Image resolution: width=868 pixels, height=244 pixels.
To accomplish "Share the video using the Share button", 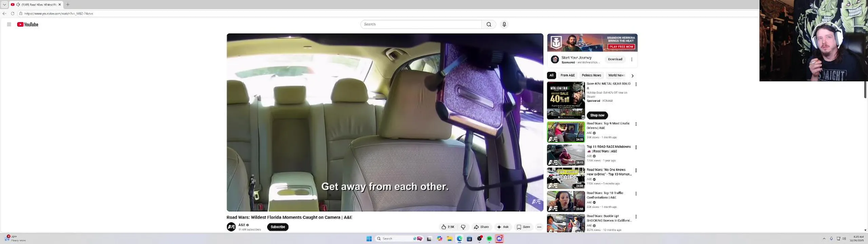I will pos(481,227).
